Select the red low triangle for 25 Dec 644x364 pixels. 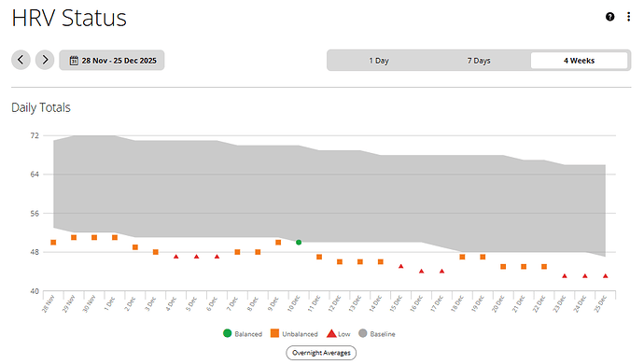[606, 275]
